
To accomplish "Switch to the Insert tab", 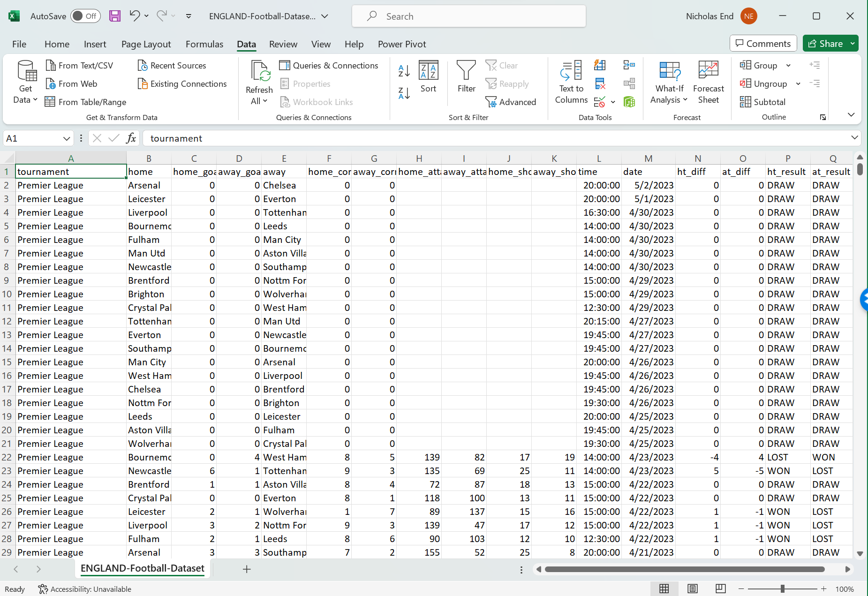I will (95, 44).
